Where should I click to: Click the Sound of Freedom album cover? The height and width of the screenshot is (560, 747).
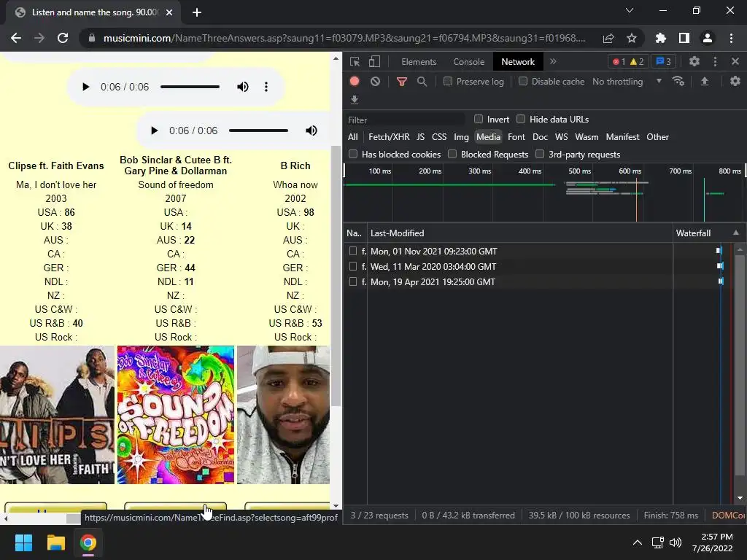176,415
